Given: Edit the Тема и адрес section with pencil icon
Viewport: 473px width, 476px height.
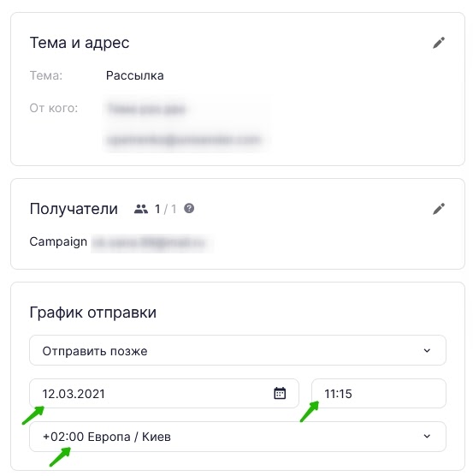Looking at the screenshot, I should tap(439, 43).
